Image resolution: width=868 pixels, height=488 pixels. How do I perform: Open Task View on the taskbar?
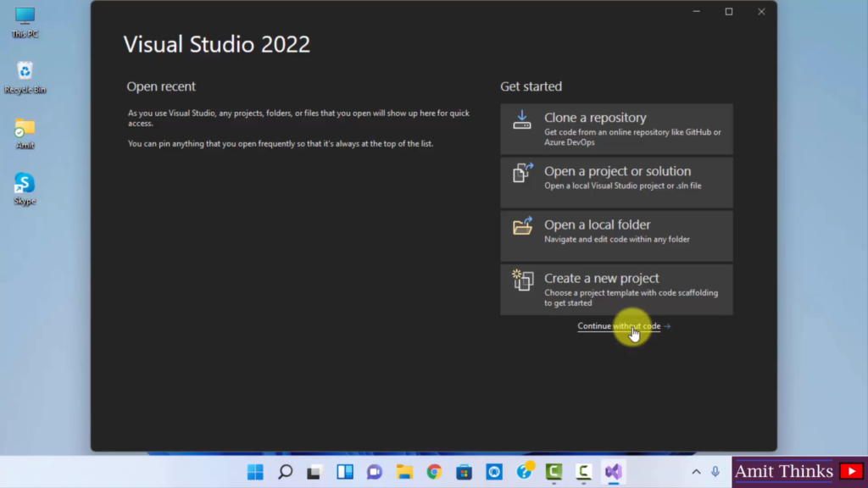point(314,472)
